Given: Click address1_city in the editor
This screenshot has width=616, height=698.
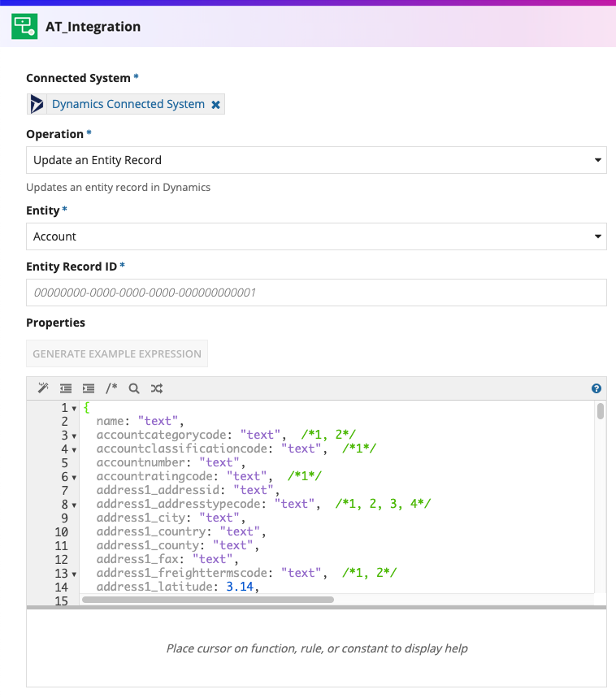Looking at the screenshot, I should click(141, 518).
